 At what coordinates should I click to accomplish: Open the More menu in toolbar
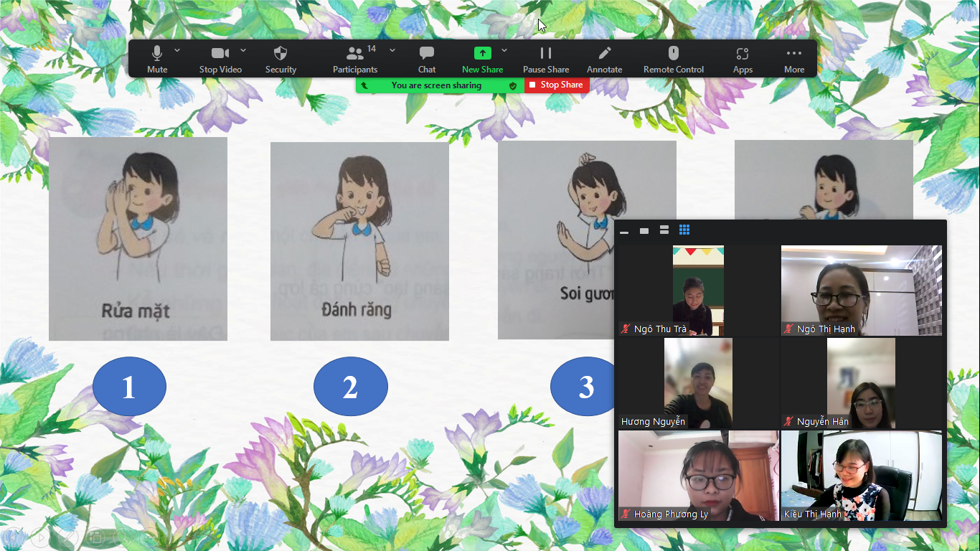793,59
